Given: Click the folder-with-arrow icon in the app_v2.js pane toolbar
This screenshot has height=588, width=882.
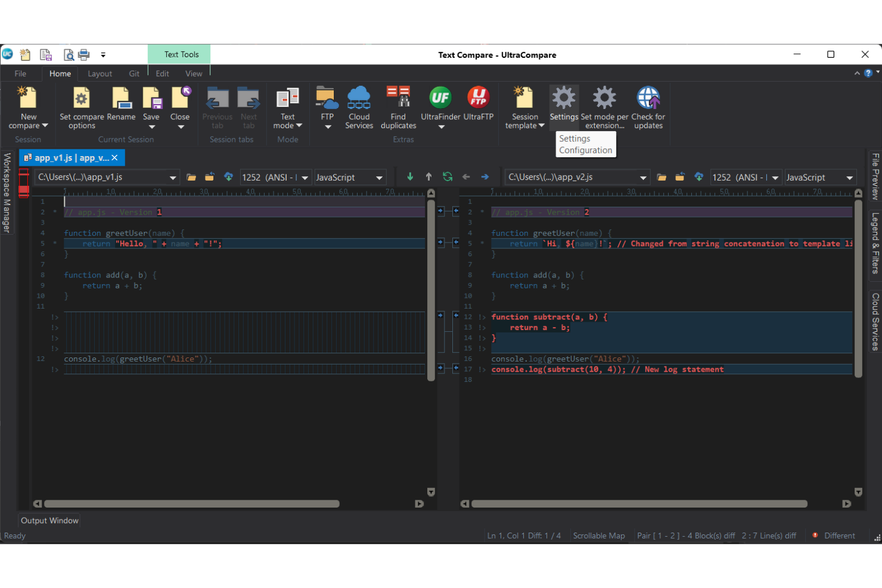Looking at the screenshot, I should point(680,177).
